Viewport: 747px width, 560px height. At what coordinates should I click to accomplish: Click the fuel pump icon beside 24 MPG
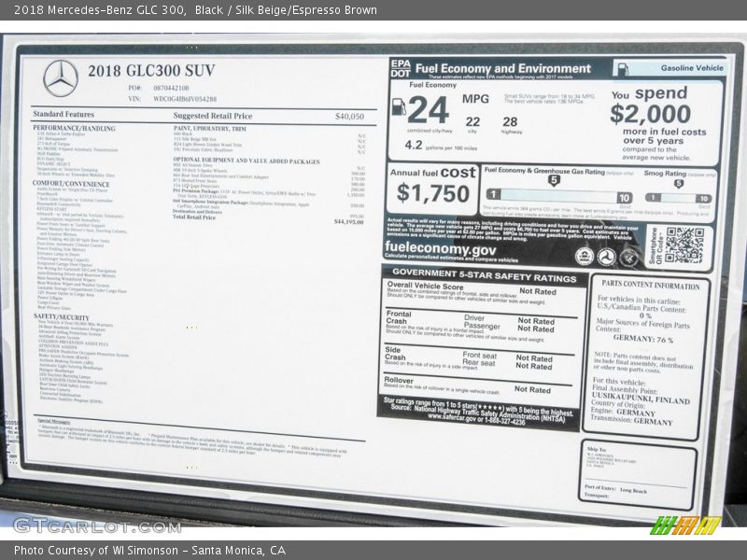tap(399, 106)
